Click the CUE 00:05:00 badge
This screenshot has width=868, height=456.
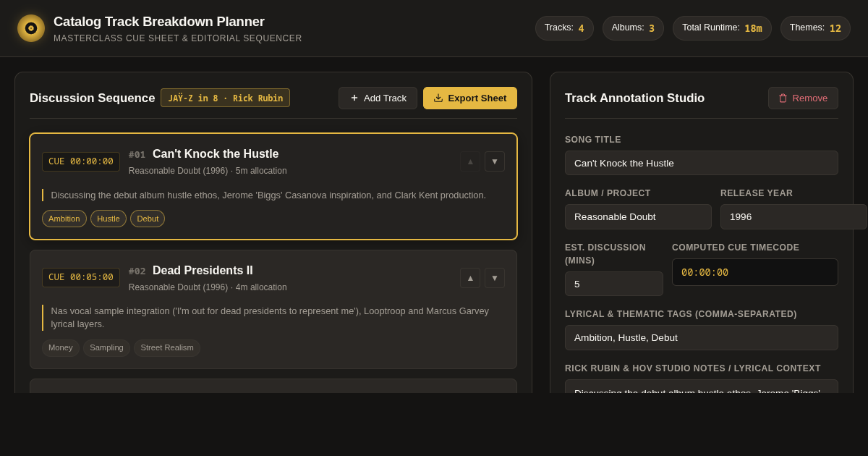click(x=81, y=278)
